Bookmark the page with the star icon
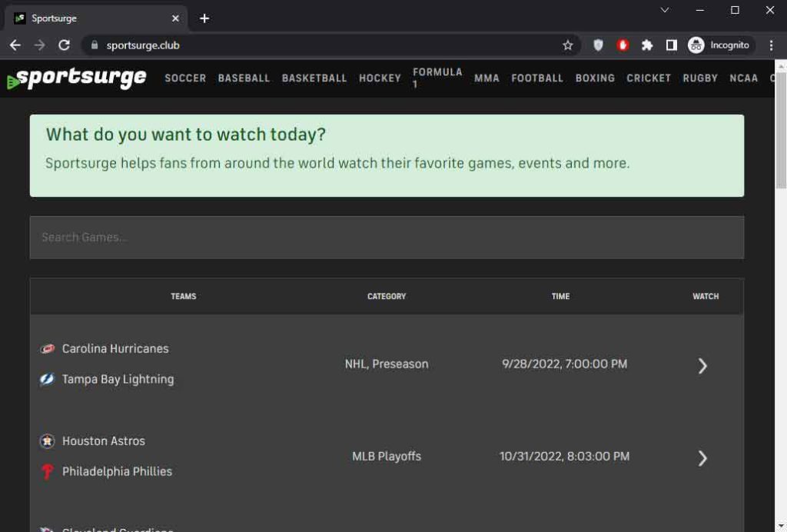This screenshot has height=532, width=787. pos(568,45)
